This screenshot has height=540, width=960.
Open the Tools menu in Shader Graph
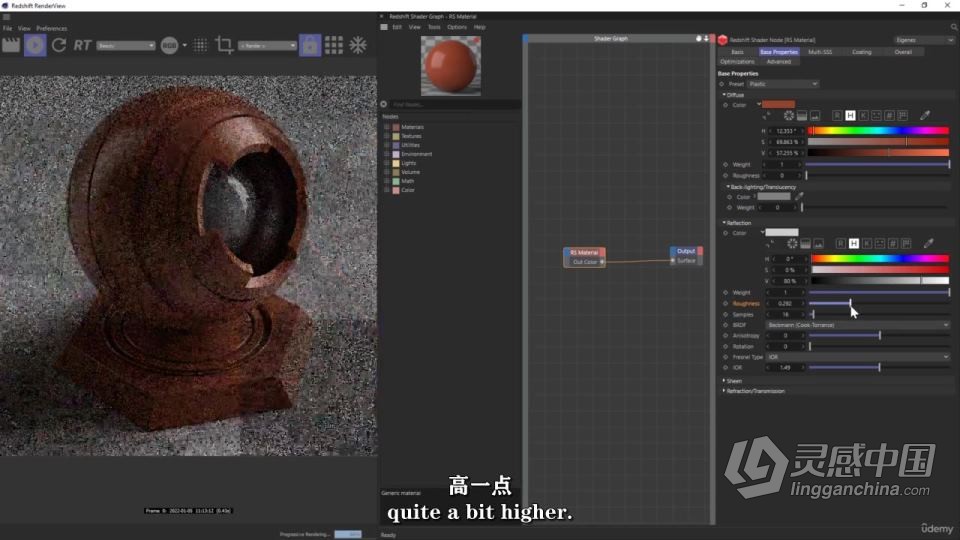click(434, 27)
